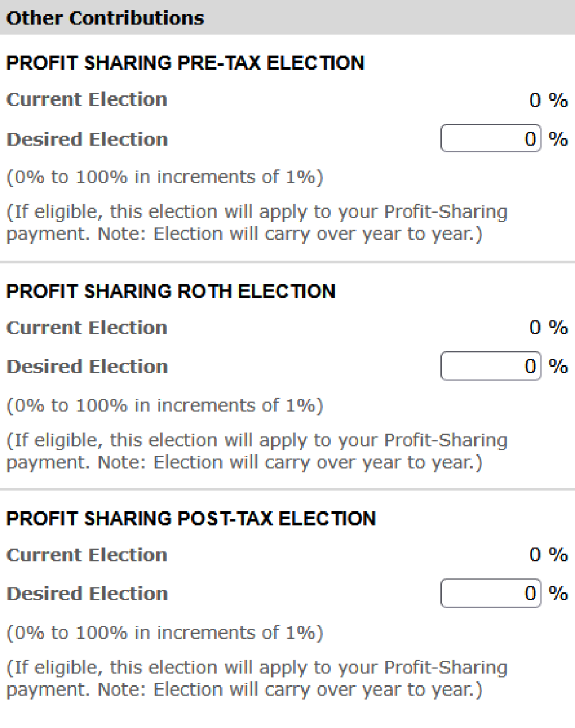
Task: Click the Post-Tax Current Election 0 value
Action: [x=534, y=554]
